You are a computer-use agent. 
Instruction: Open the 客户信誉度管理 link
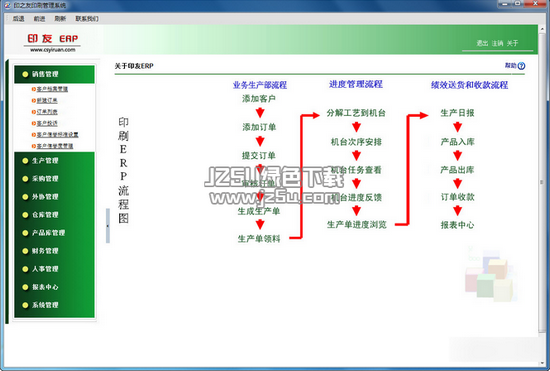click(55, 146)
